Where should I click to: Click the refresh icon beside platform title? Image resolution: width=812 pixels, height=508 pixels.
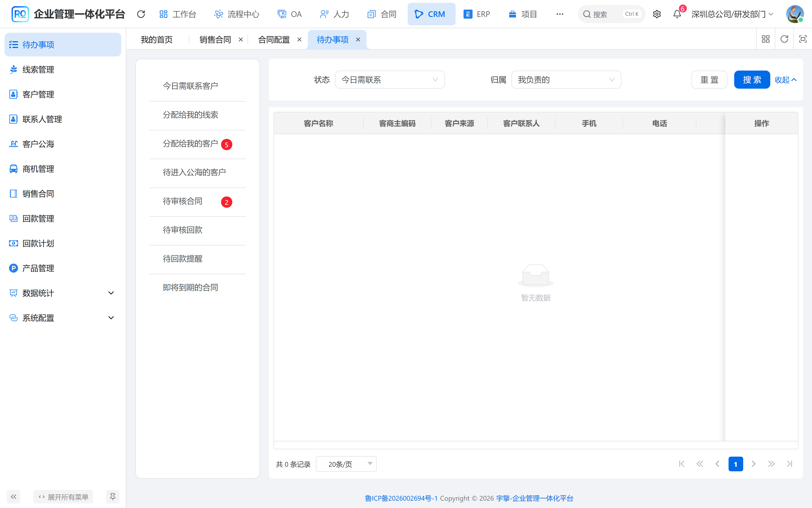tap(141, 14)
